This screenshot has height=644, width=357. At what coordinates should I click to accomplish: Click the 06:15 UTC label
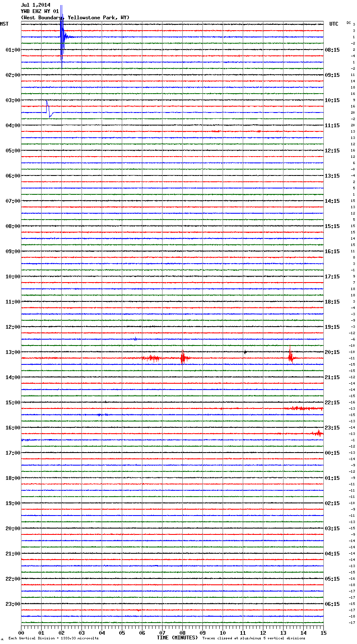tap(332, 604)
